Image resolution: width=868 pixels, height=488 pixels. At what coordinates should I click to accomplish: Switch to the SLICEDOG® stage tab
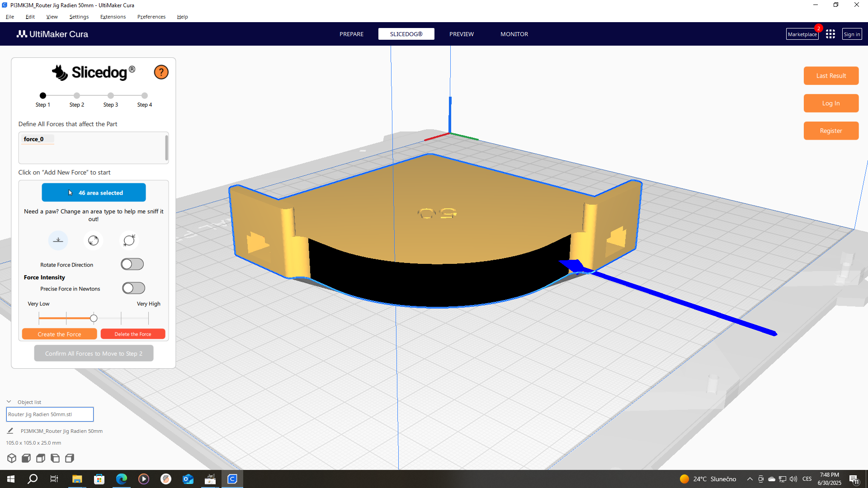(406, 34)
